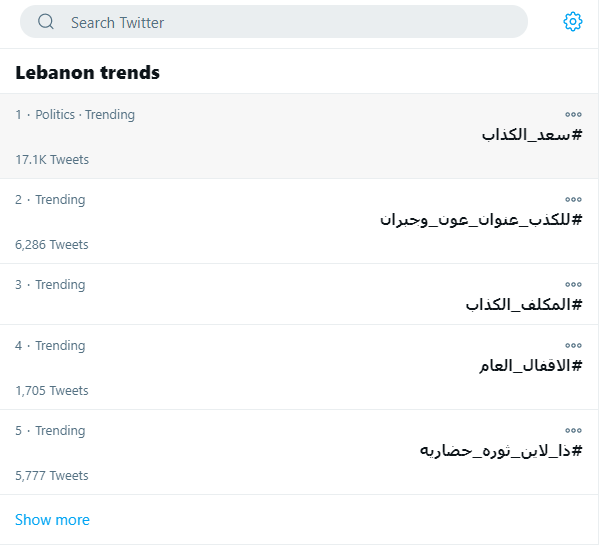Viewport: 605px width, 545px height.
Task: Select the 17.1K Tweets count
Action: pos(52,159)
